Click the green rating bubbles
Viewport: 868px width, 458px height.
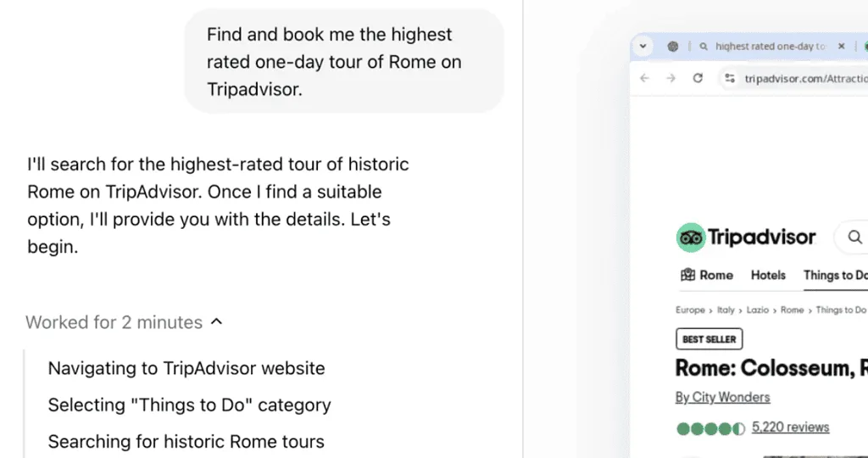click(710, 428)
